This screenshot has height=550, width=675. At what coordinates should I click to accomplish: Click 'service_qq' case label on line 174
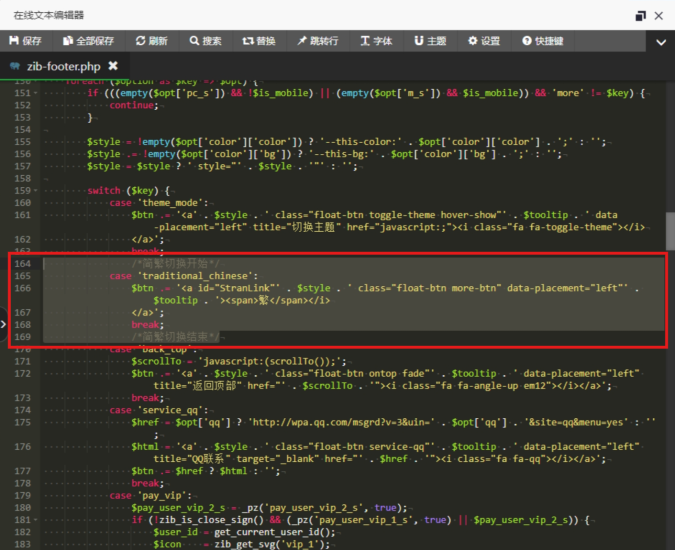[x=172, y=410]
